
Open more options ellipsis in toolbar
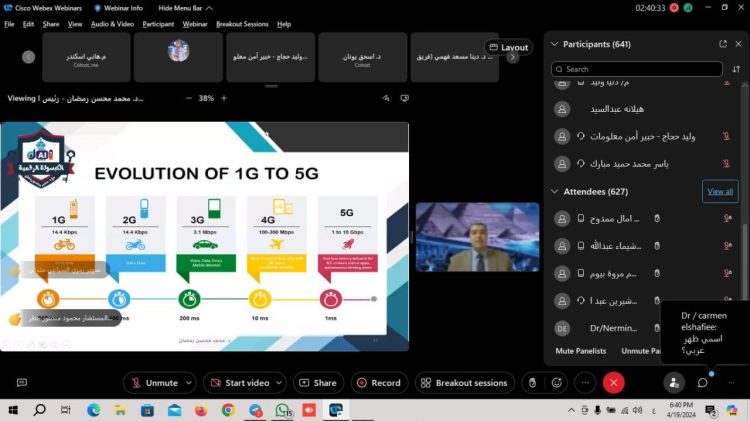(x=585, y=383)
